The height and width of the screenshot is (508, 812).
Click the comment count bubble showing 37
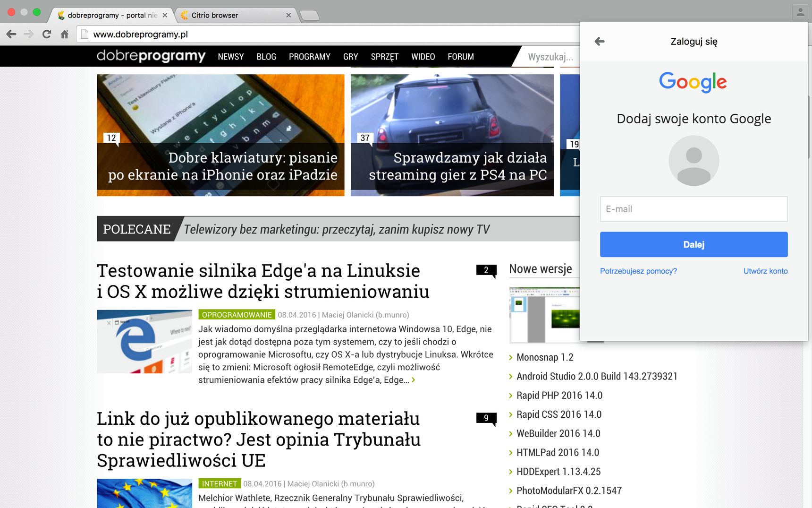click(365, 138)
